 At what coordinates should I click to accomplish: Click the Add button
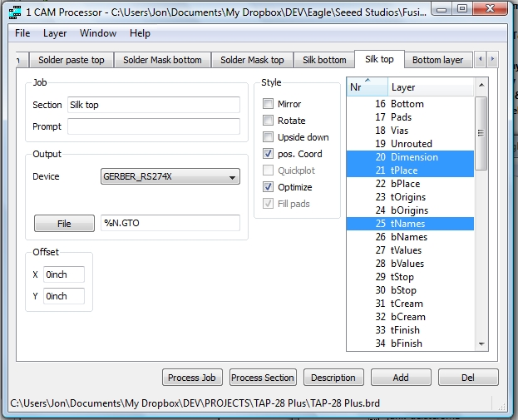click(x=401, y=378)
